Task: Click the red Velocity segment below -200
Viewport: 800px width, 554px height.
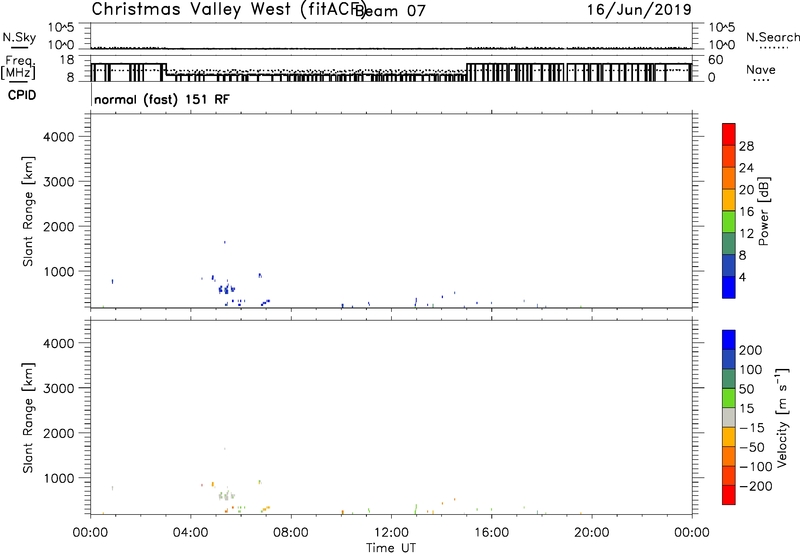Action: click(729, 495)
